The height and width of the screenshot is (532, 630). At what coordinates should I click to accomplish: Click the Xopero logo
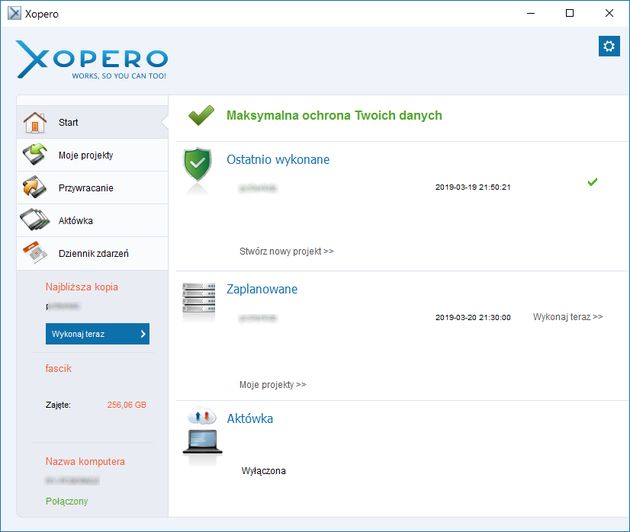tap(92, 59)
